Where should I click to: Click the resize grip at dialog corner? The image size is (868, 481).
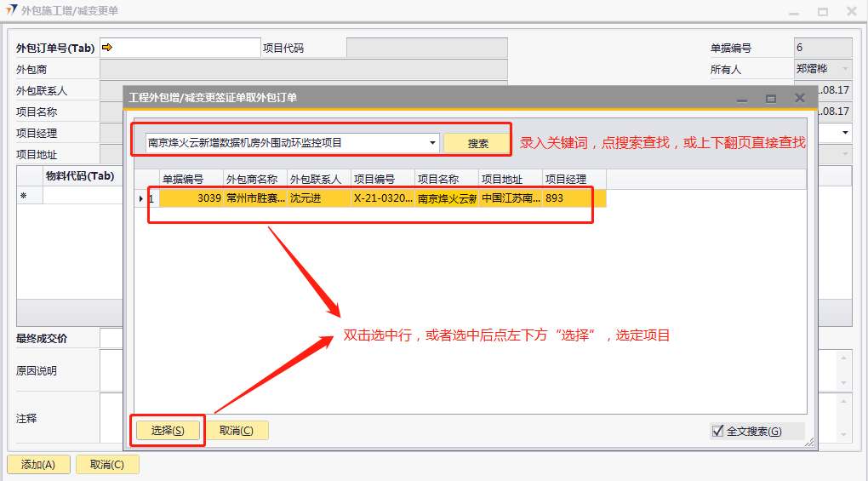coord(808,443)
